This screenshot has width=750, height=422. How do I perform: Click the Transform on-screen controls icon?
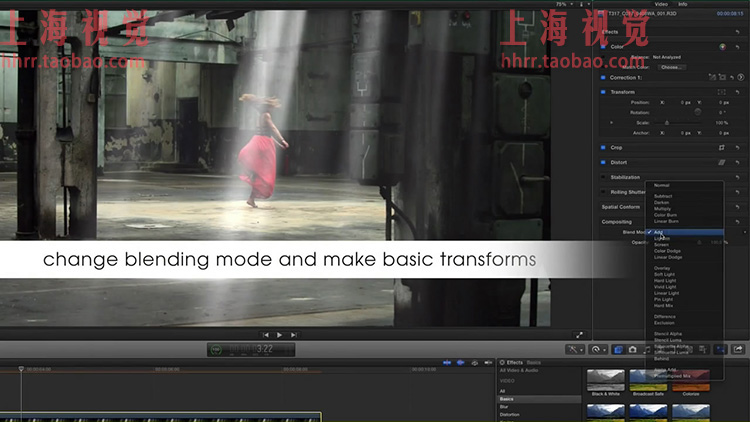[721, 92]
